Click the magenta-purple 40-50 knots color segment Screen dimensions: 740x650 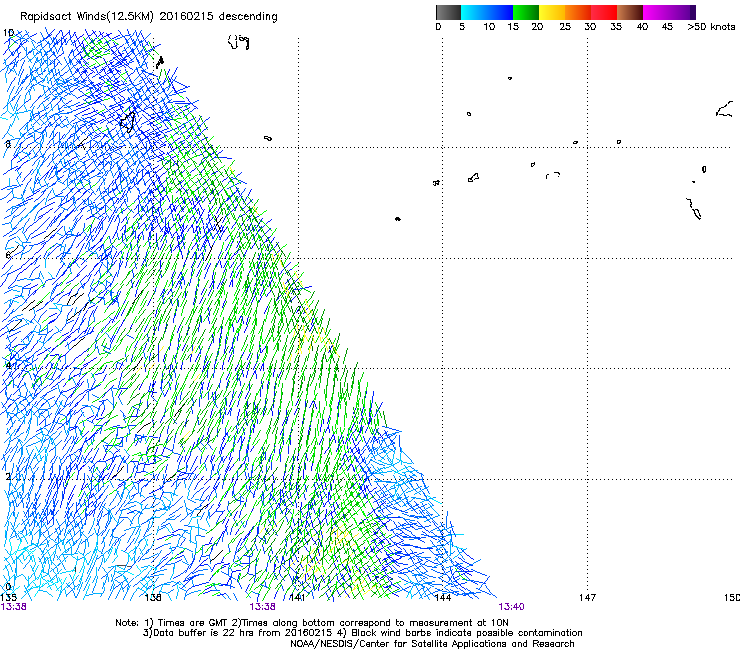669,12
